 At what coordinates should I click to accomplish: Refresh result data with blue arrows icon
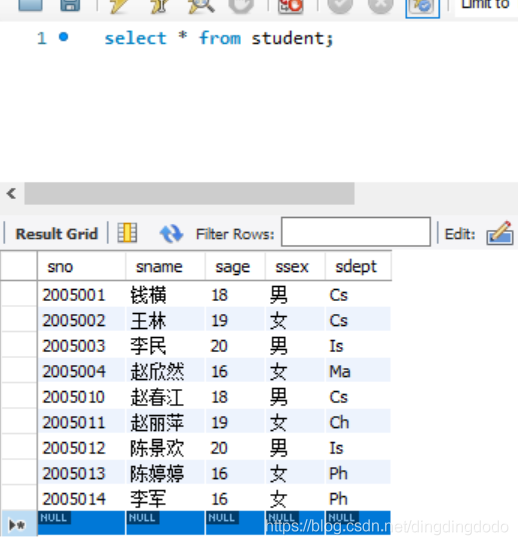171,233
